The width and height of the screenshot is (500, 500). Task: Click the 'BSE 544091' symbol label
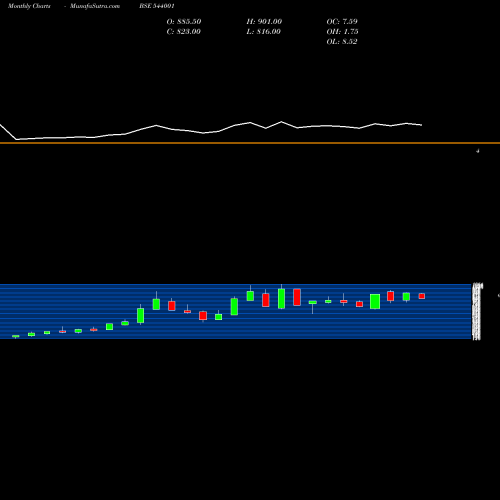[x=157, y=6]
